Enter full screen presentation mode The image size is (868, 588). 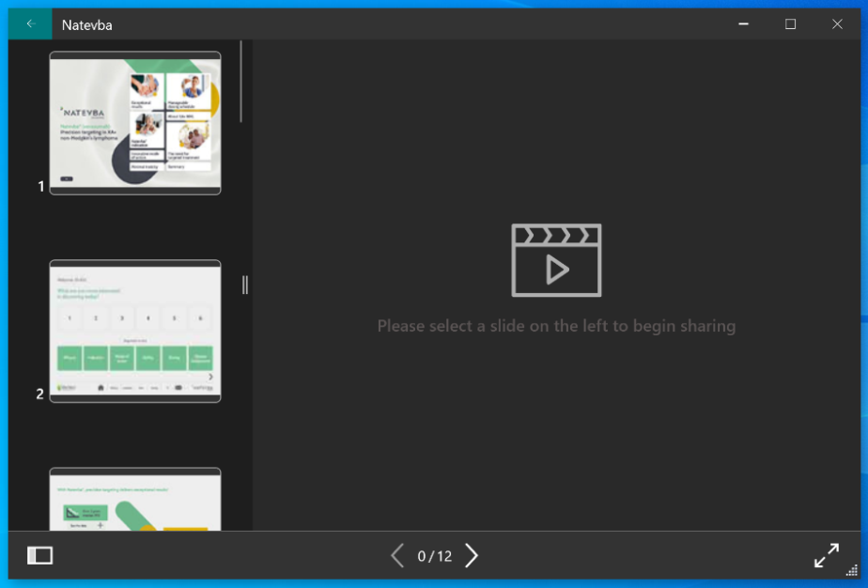point(826,555)
